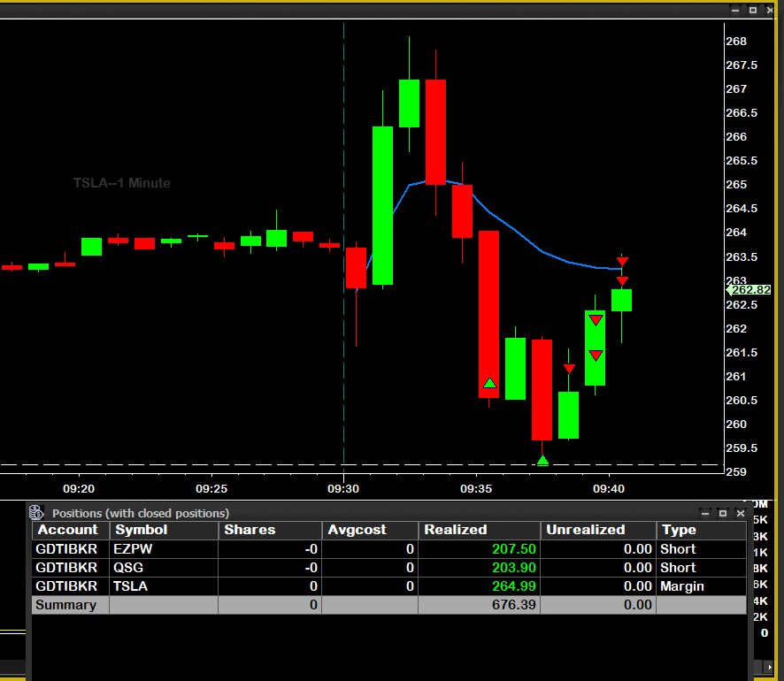Click the red sell marker near 263.4
Image resolution: width=784 pixels, height=681 pixels.
(622, 261)
